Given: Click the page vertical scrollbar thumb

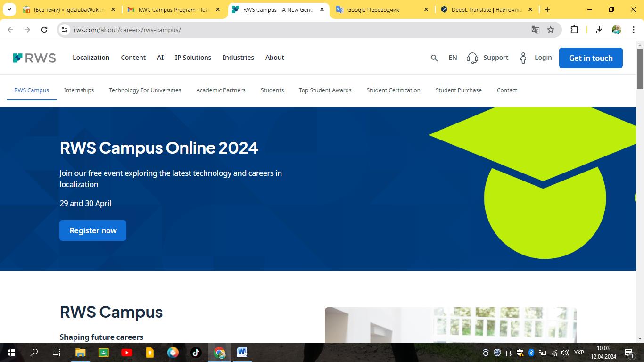Looking at the screenshot, I should click(640, 68).
